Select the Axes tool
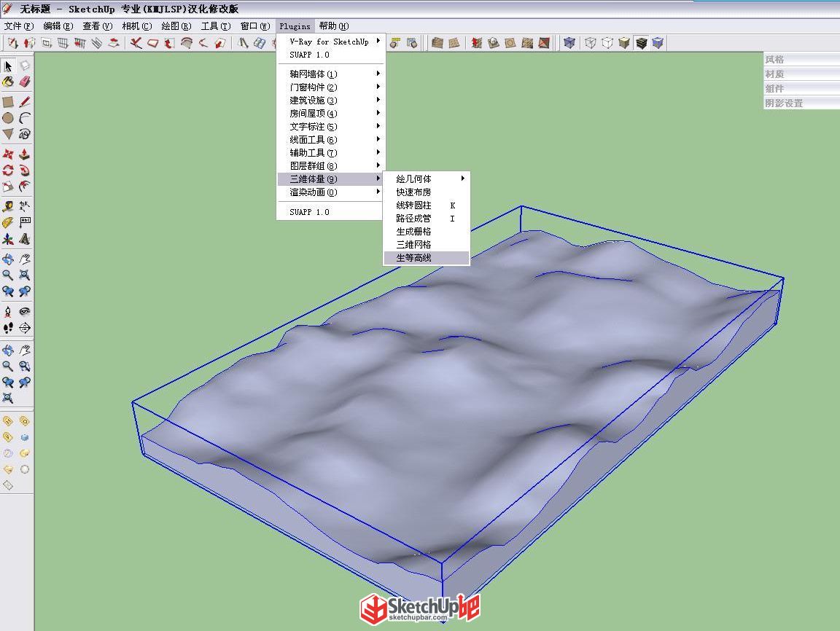This screenshot has height=631, width=840. click(x=8, y=239)
